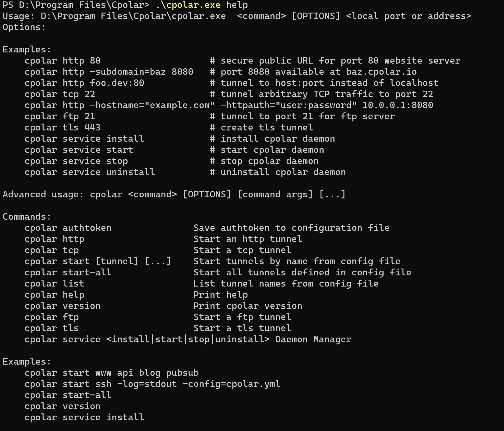Click the "cpolar authtoken" command entry
Screen dimensions: 504x431
(68, 228)
